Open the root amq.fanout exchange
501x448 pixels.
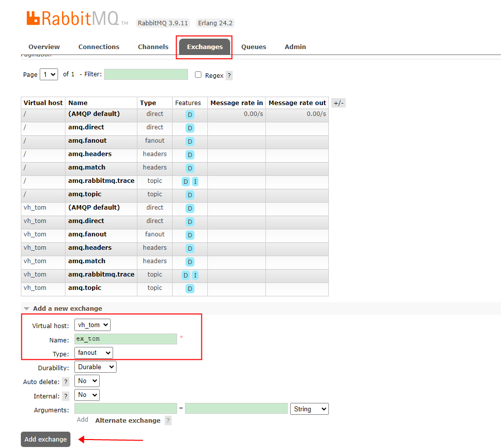coord(87,141)
